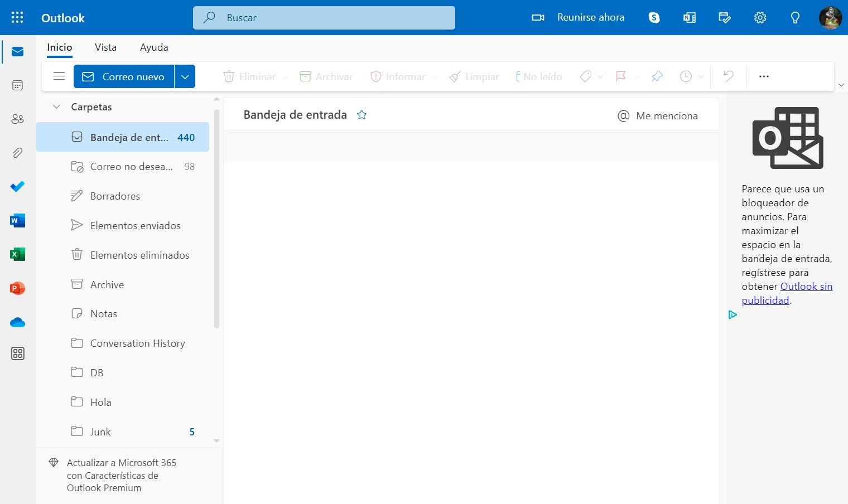Add Bandeja de entrada to favorites star
This screenshot has height=504, width=848.
click(x=362, y=115)
